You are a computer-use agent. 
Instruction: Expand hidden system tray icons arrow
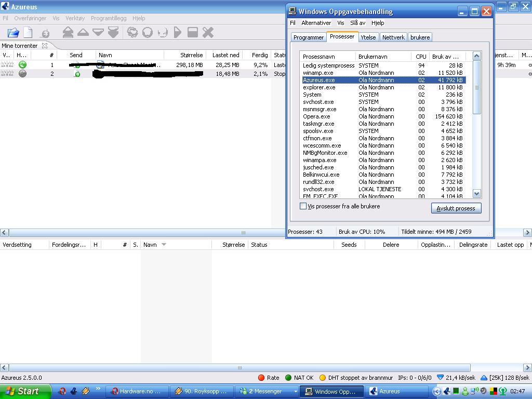[x=437, y=392]
